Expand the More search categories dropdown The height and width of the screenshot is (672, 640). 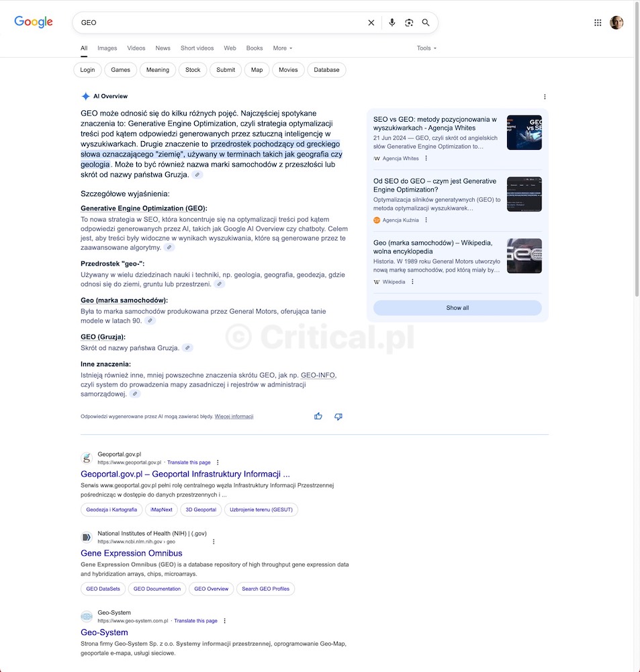tap(282, 48)
